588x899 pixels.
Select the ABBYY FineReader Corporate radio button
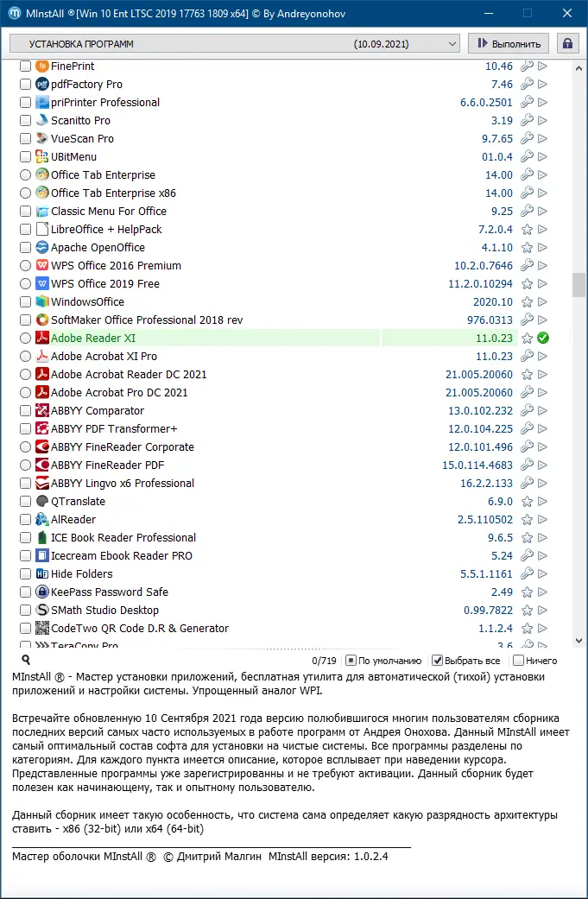coord(25,447)
